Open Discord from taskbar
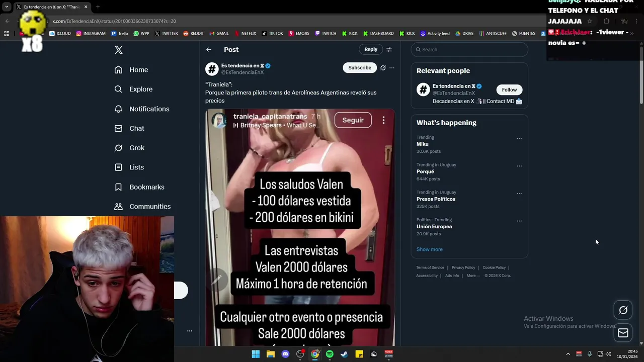This screenshot has height=362, width=644. (285, 354)
